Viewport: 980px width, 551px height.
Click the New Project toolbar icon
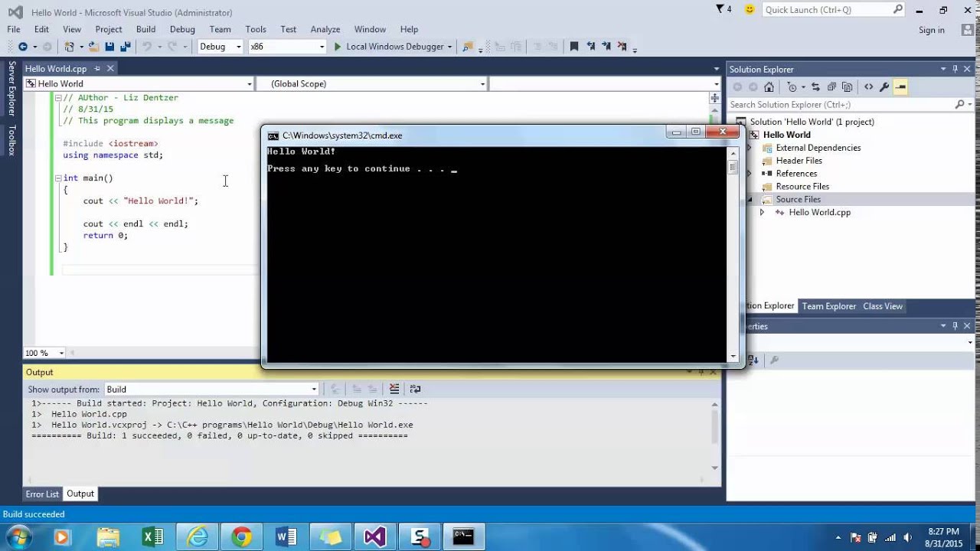(70, 47)
